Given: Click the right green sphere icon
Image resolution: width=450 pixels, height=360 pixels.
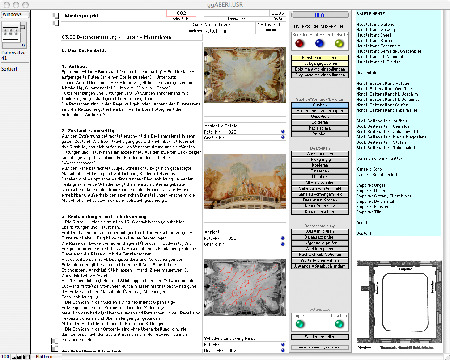Looking at the screenshot, I should (339, 324).
